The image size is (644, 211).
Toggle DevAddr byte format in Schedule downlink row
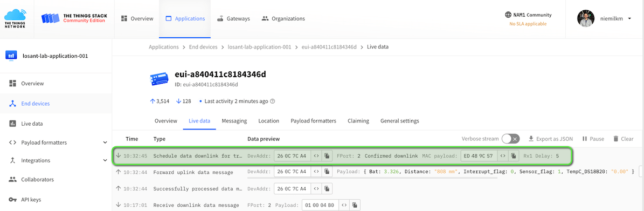pos(316,156)
